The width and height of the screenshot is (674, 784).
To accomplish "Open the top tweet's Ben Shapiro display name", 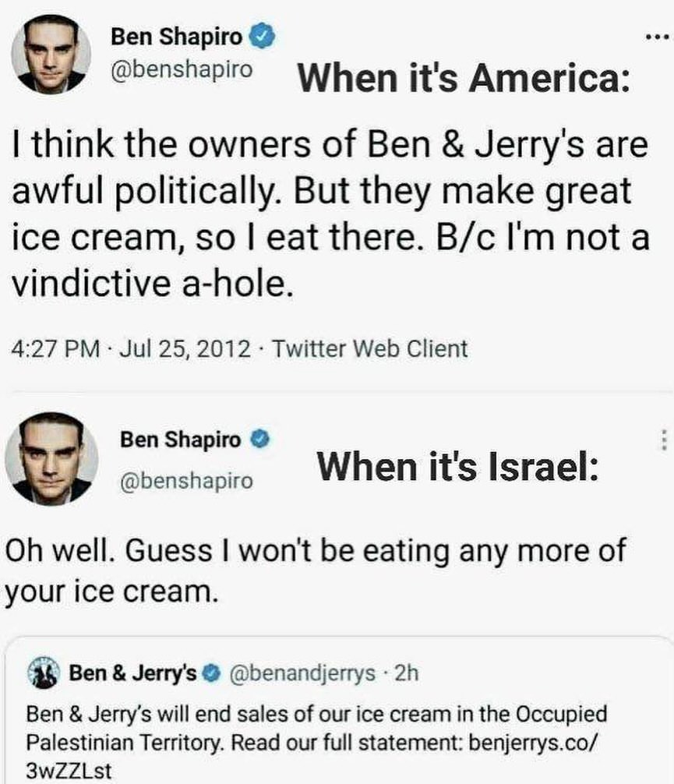I will [x=176, y=35].
